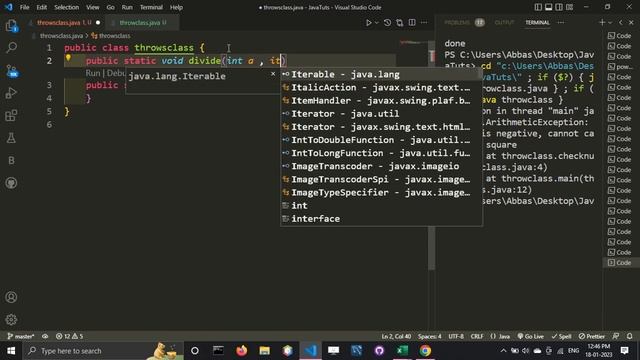Expand the new terminal launch profile dropdown
The width and height of the screenshot is (640, 360).
[x=610, y=23]
